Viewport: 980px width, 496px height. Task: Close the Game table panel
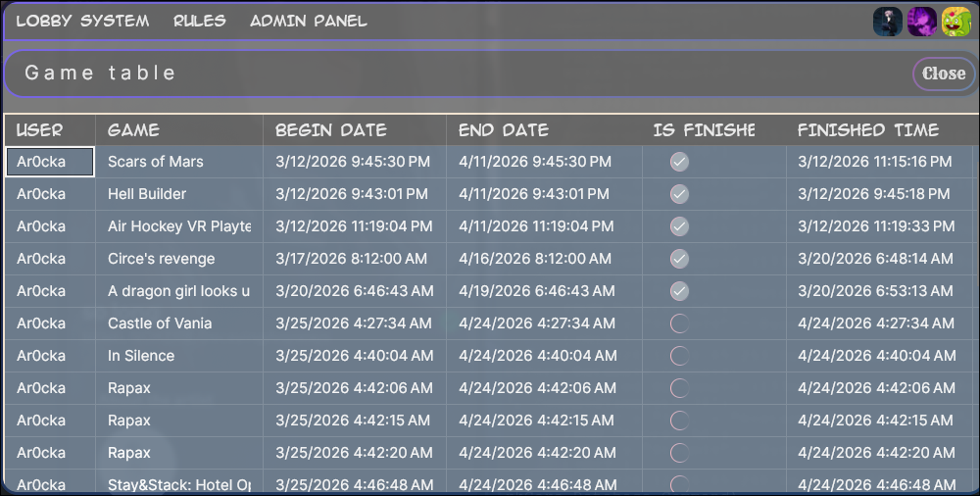click(944, 74)
